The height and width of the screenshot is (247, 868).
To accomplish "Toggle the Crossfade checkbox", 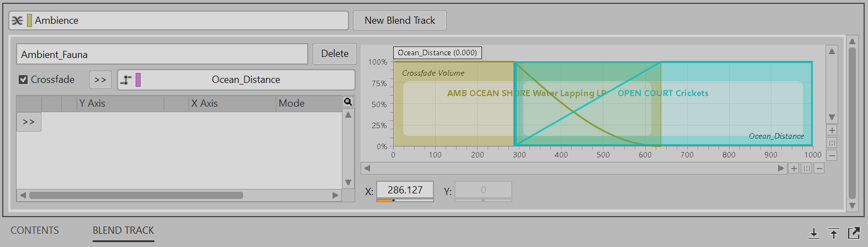I will pos(23,80).
